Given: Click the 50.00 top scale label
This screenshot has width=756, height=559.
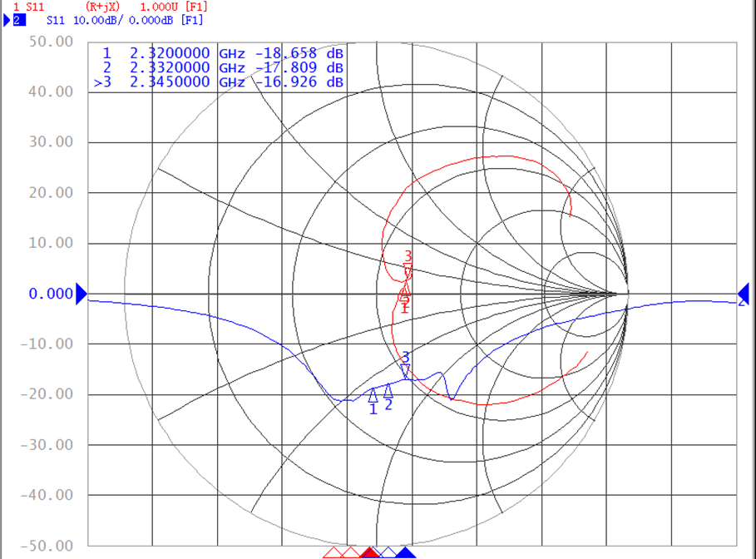Looking at the screenshot, I should 52,42.
